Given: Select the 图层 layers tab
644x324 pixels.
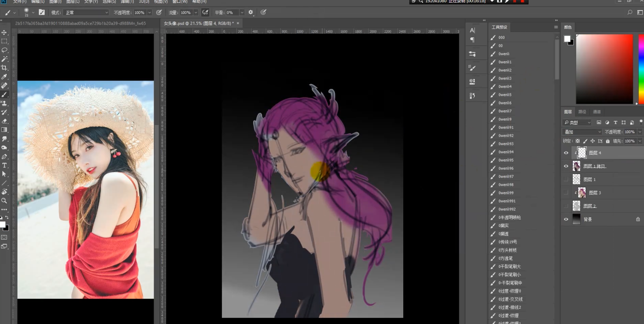Looking at the screenshot, I should [568, 112].
